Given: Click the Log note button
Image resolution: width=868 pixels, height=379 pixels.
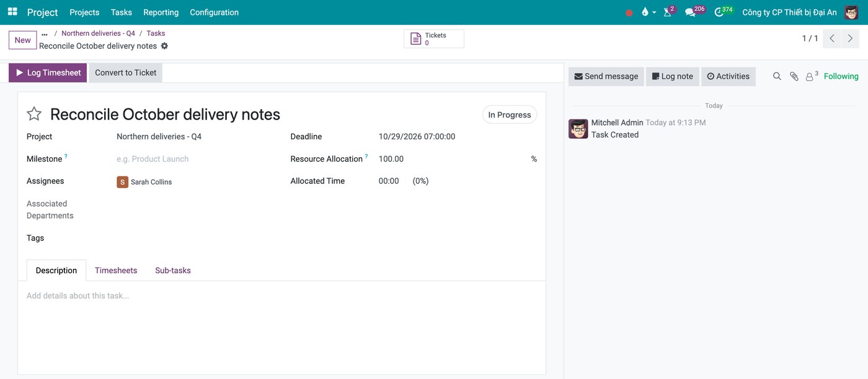Looking at the screenshot, I should (x=673, y=76).
